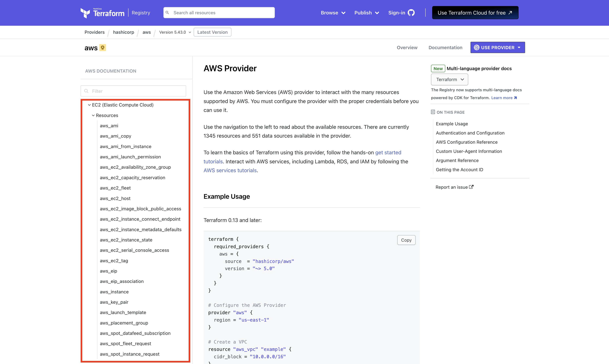The height and width of the screenshot is (364, 609).
Task: Open aws_ami_from_instance resource page
Action: 125,147
